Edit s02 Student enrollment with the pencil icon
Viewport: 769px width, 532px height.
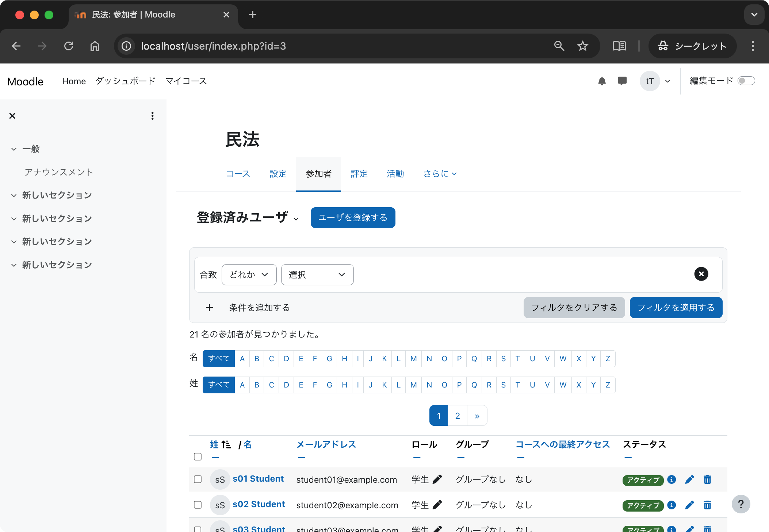click(x=689, y=505)
